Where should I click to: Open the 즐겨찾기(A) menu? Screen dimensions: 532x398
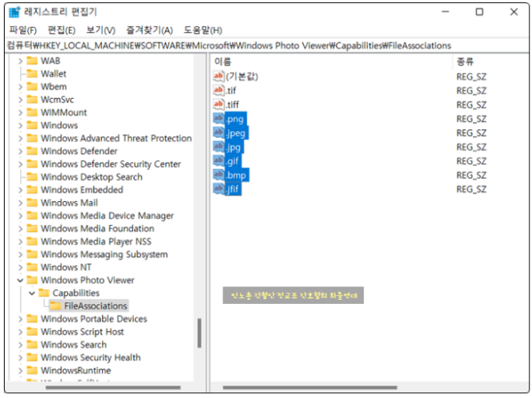149,30
